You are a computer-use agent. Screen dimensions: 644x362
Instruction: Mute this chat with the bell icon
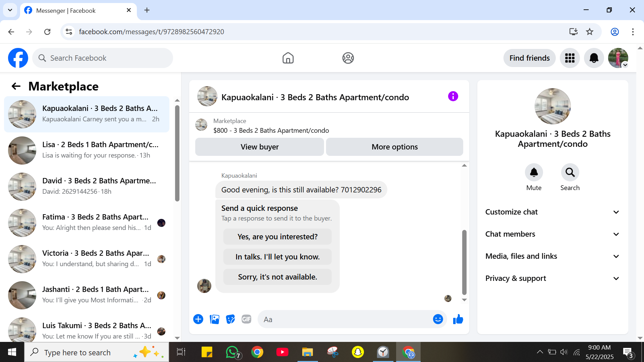pos(534,172)
